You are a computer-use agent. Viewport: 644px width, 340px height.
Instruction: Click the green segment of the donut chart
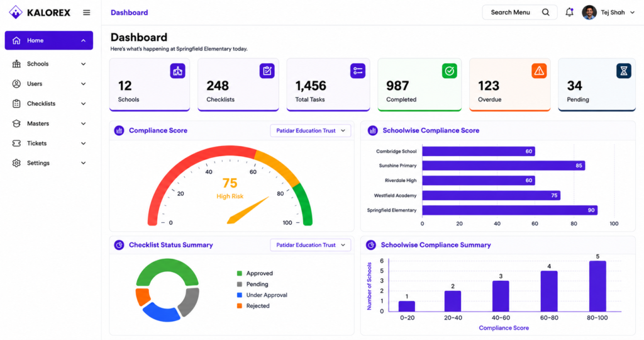[x=167, y=266]
